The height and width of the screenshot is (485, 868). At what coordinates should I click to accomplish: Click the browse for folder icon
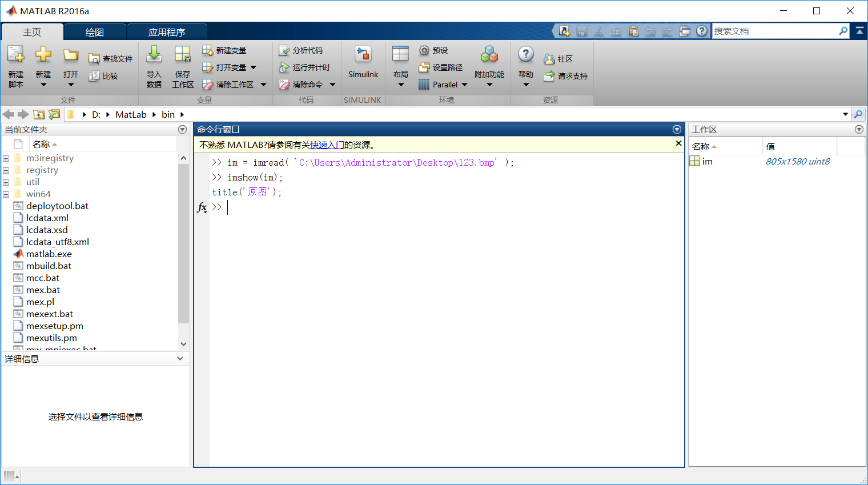54,114
